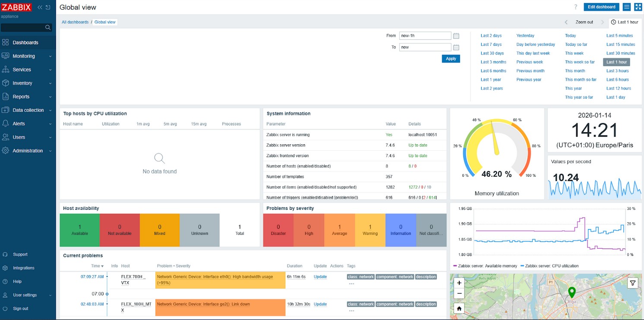The width and height of the screenshot is (644, 320).
Task: Switch to kiosk mode with the fullscreen icon
Action: [638, 6]
